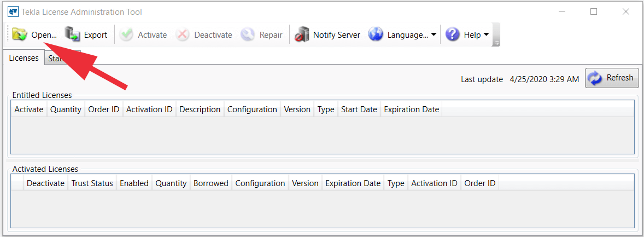Click the green Activate checkmark icon
The height and width of the screenshot is (237, 644).
click(x=126, y=35)
